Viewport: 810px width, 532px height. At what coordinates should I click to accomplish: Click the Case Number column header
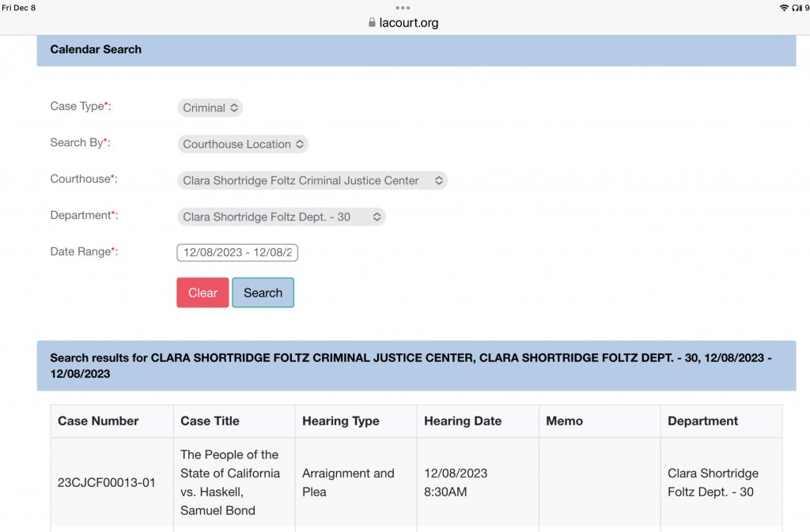98,421
